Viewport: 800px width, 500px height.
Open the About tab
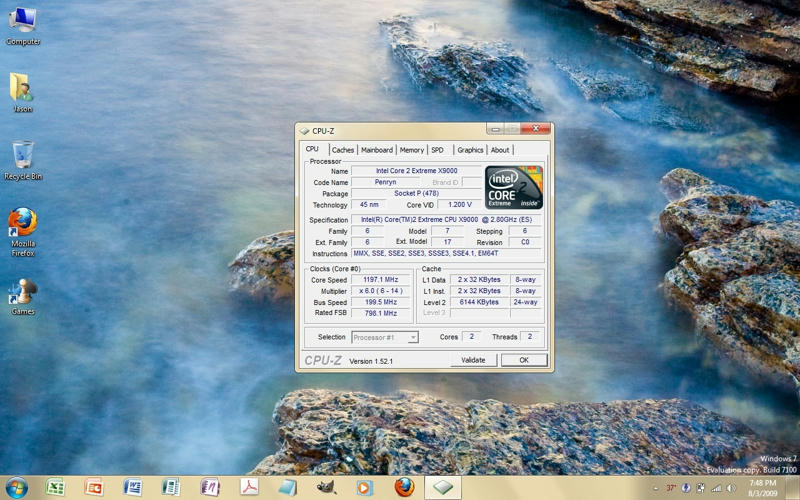[500, 150]
